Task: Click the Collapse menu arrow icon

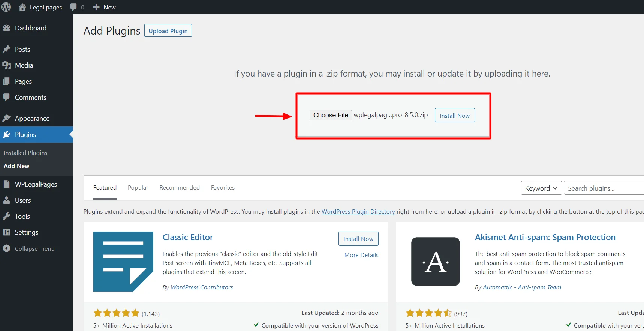Action: click(x=7, y=248)
